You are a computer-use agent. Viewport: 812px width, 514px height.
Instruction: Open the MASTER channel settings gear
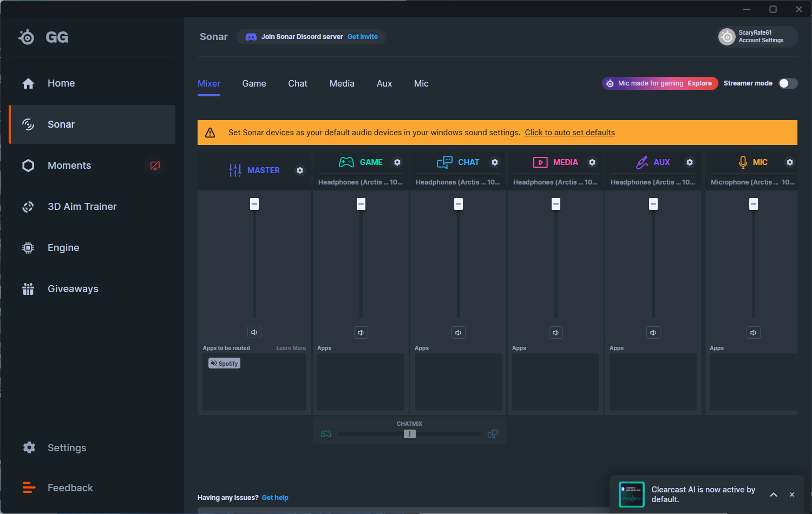pyautogui.click(x=300, y=170)
